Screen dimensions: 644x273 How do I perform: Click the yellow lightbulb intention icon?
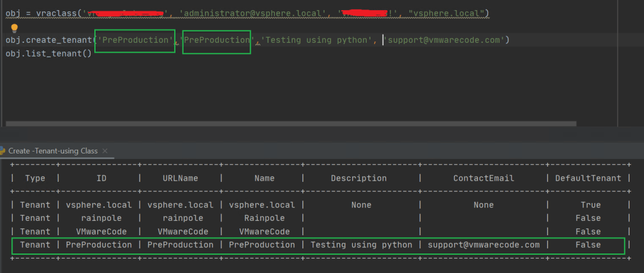tap(14, 28)
